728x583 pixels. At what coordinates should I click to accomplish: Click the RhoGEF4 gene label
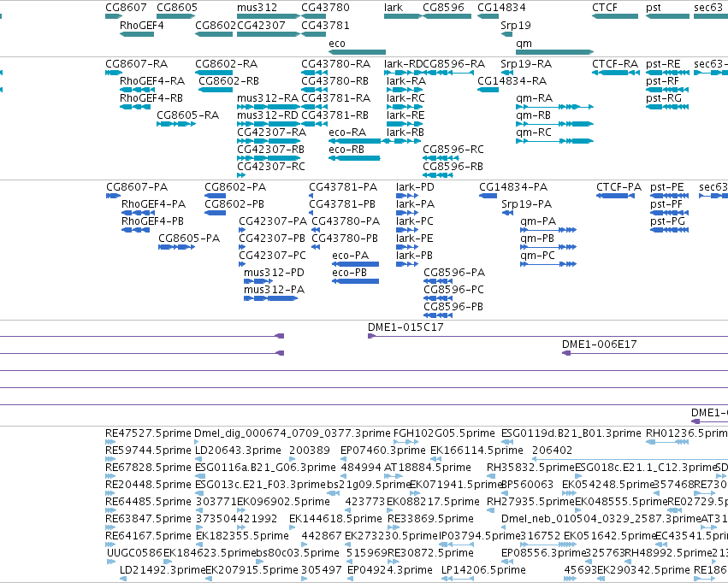tap(142, 26)
